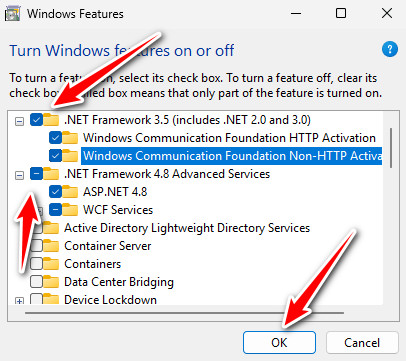The height and width of the screenshot is (361, 406).
Task: Click the Data Center Bridging folder icon
Action: tap(51, 282)
